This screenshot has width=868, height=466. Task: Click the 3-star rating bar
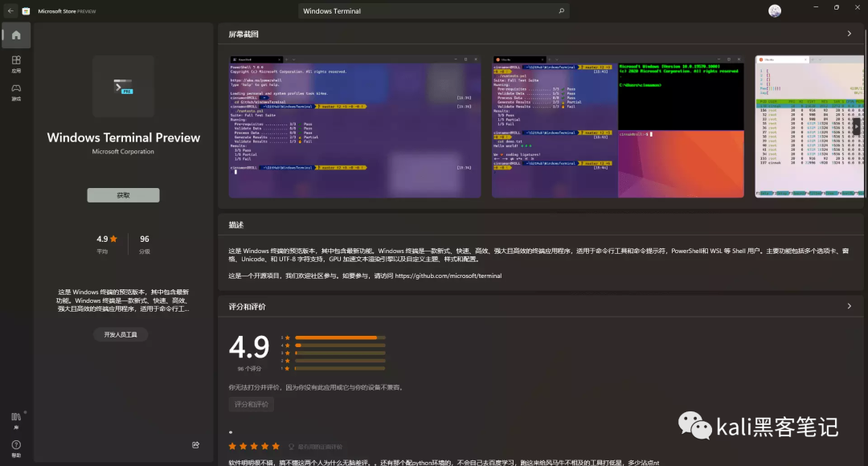(x=340, y=353)
